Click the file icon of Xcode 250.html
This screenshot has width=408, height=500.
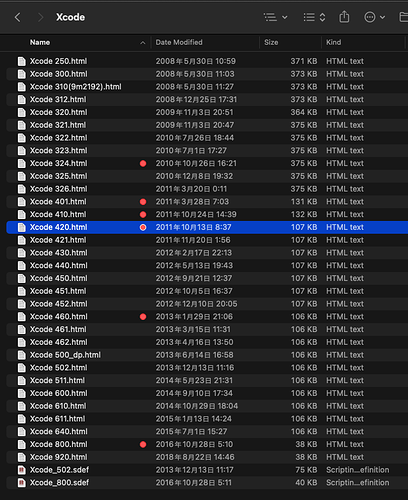[x=22, y=61]
